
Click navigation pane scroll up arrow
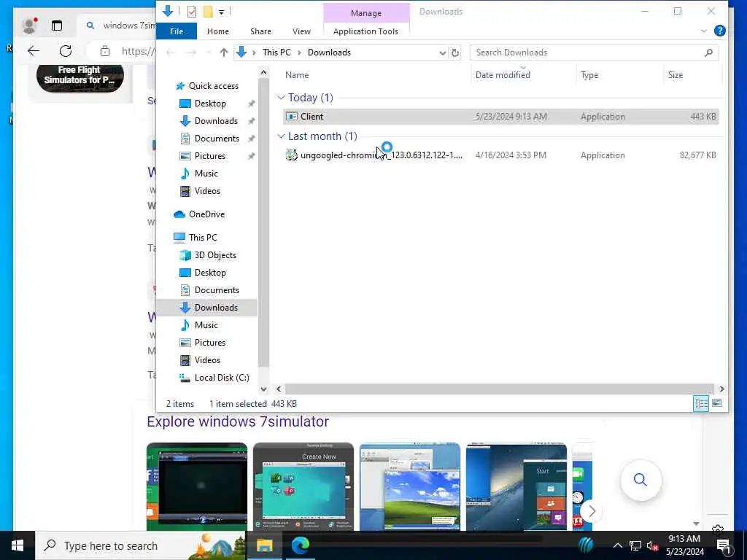[x=263, y=72]
